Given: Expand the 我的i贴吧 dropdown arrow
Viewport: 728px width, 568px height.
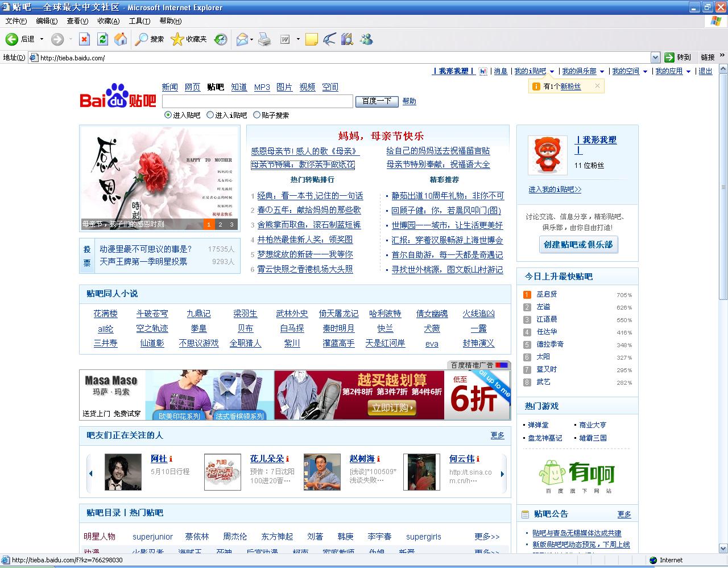Looking at the screenshot, I should pos(552,72).
